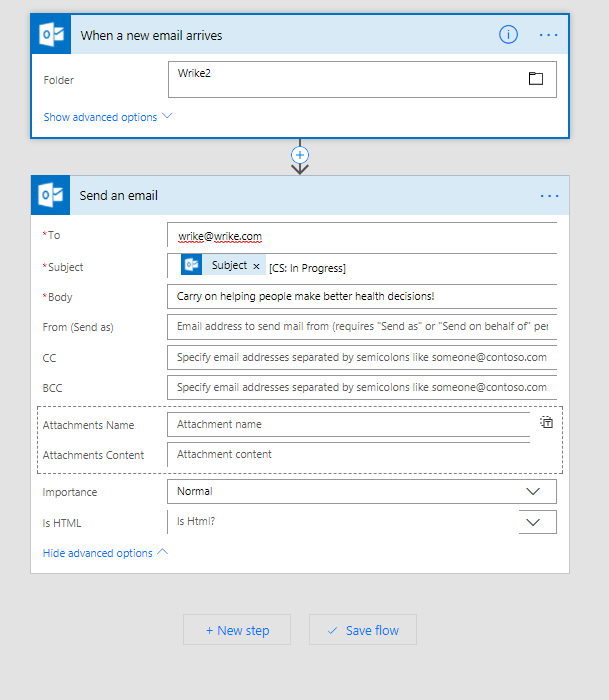
Task: Click the To address field
Action: pos(361,236)
